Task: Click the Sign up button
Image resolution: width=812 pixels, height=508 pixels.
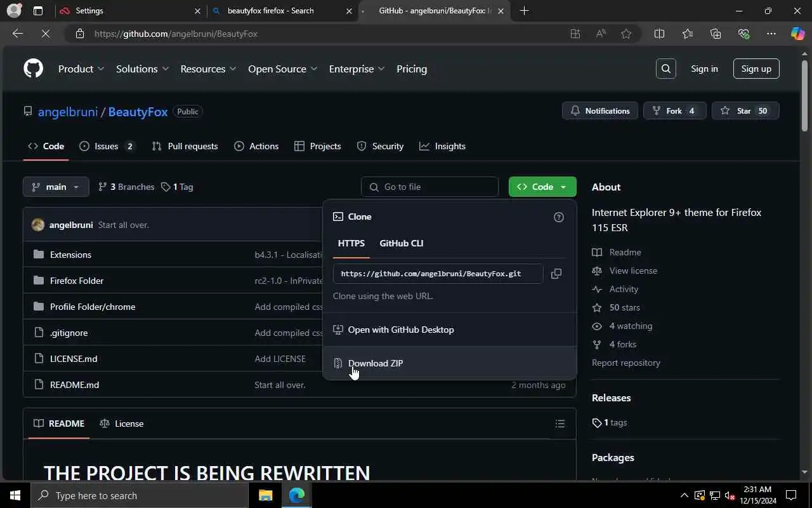Action: tap(756, 69)
